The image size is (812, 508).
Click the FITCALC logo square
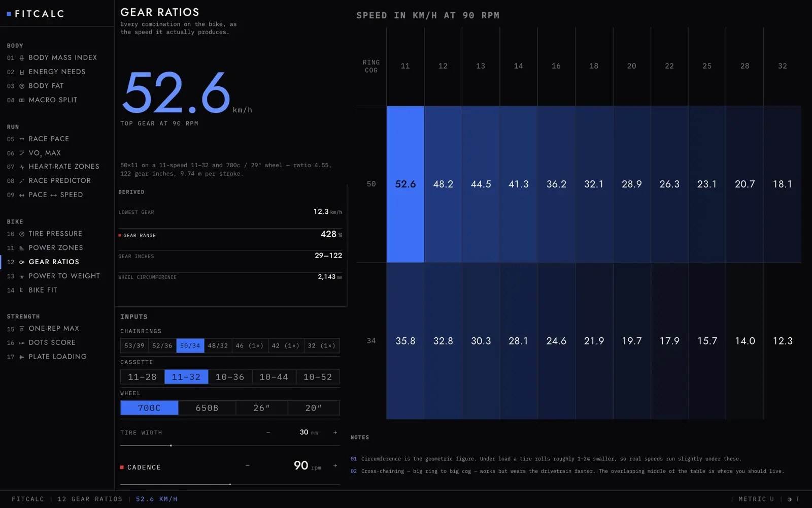click(x=9, y=14)
